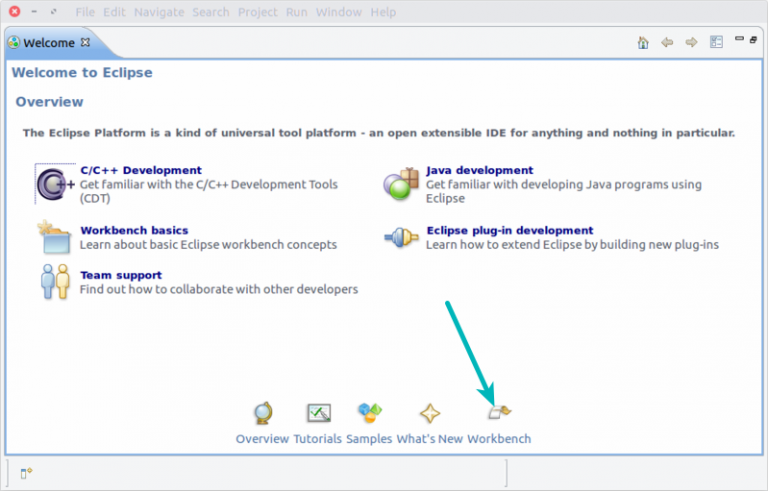The height and width of the screenshot is (491, 768).
Task: Click the status bar fast view icon
Action: (x=26, y=472)
